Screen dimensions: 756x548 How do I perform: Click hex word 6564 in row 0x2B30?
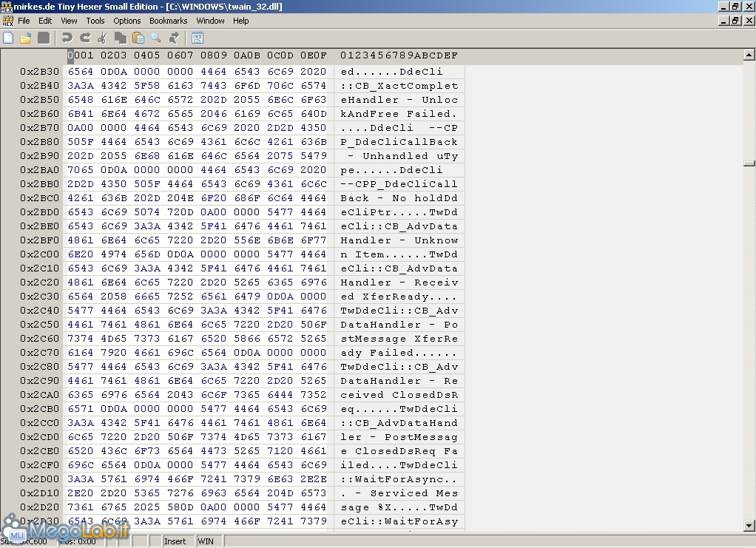click(x=81, y=71)
